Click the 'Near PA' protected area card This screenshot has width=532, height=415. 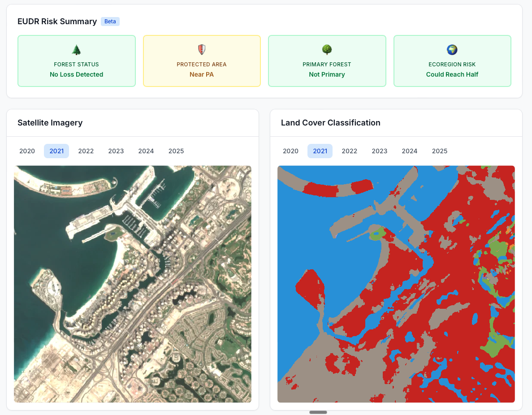202,61
